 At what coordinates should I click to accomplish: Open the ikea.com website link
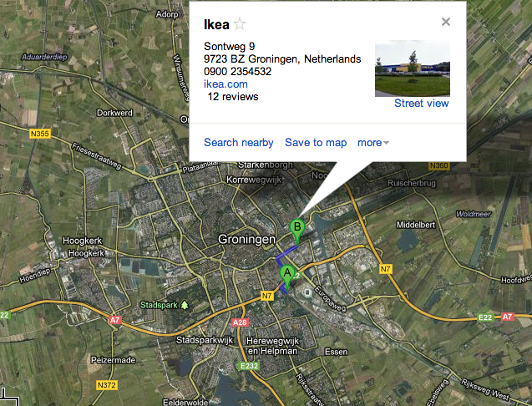tap(225, 84)
